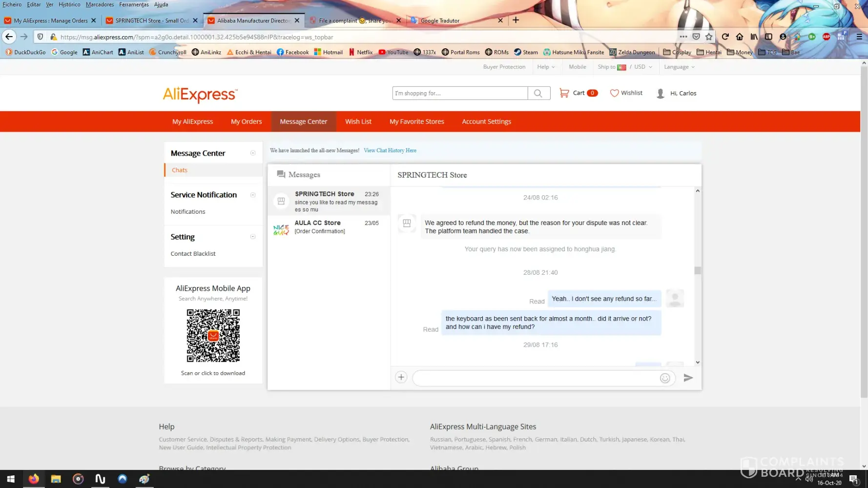Open the Language dropdown
This screenshot has height=488, width=868.
(679, 67)
